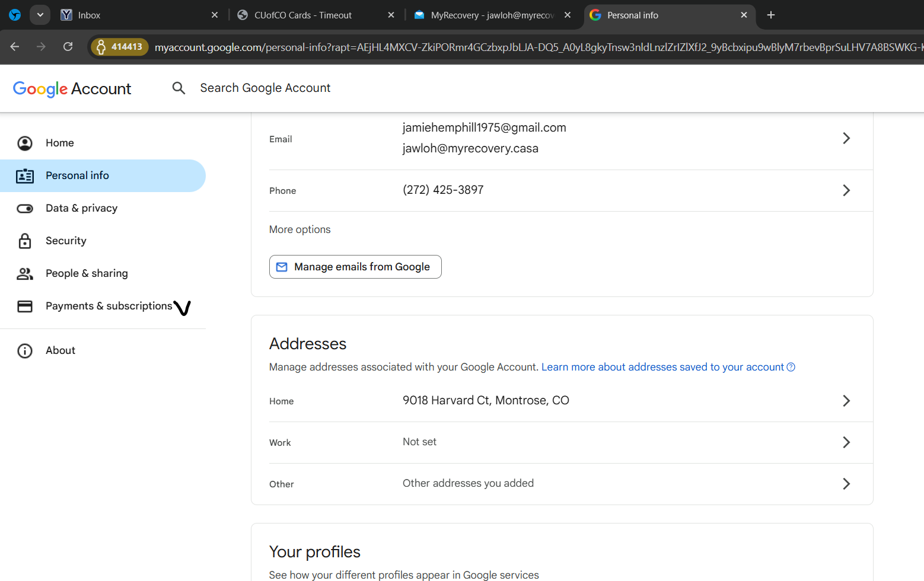Click the Security padlock icon

pos(25,241)
